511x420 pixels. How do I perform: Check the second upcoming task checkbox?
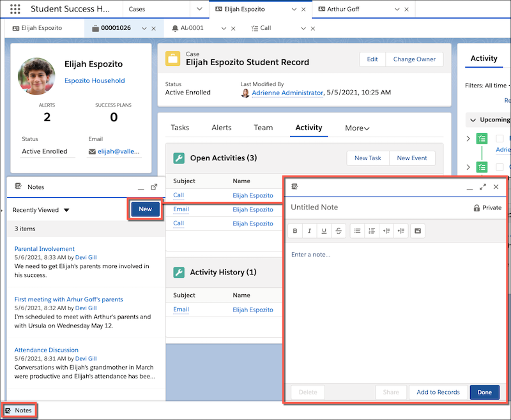[x=500, y=167]
